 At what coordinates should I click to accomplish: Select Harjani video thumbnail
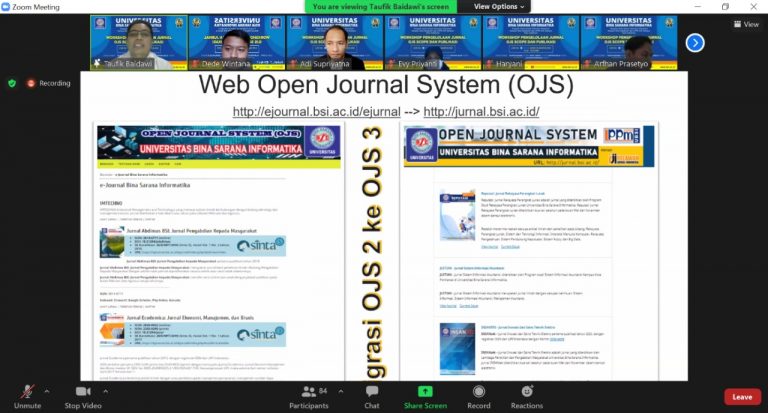531,43
